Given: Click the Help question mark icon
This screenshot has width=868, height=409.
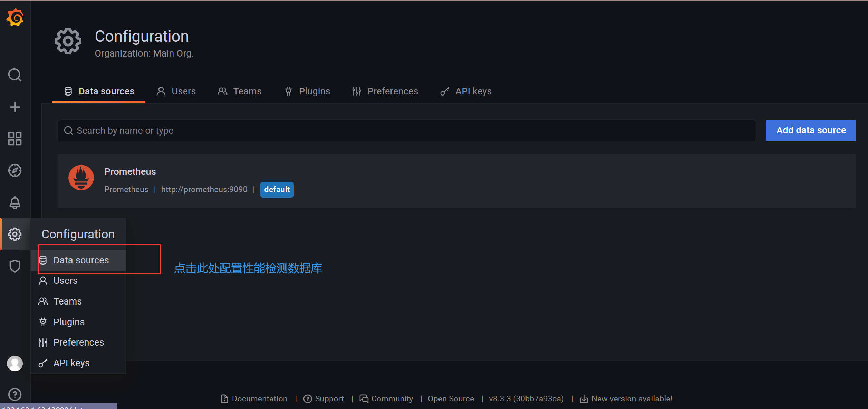Looking at the screenshot, I should tap(15, 395).
